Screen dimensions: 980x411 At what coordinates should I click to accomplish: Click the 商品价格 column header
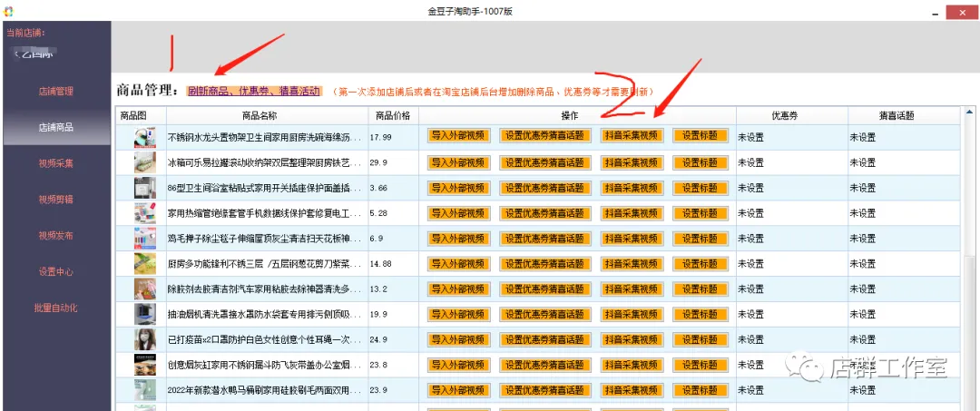click(x=393, y=115)
